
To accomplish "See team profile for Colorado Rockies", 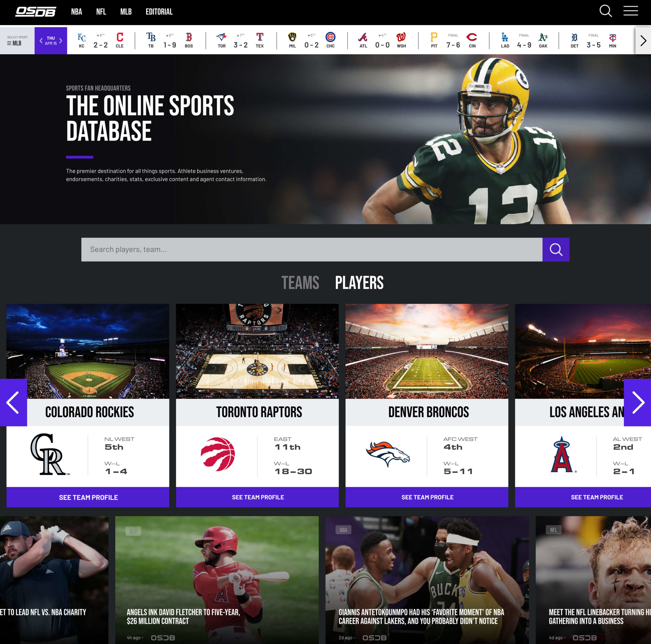I will (88, 497).
